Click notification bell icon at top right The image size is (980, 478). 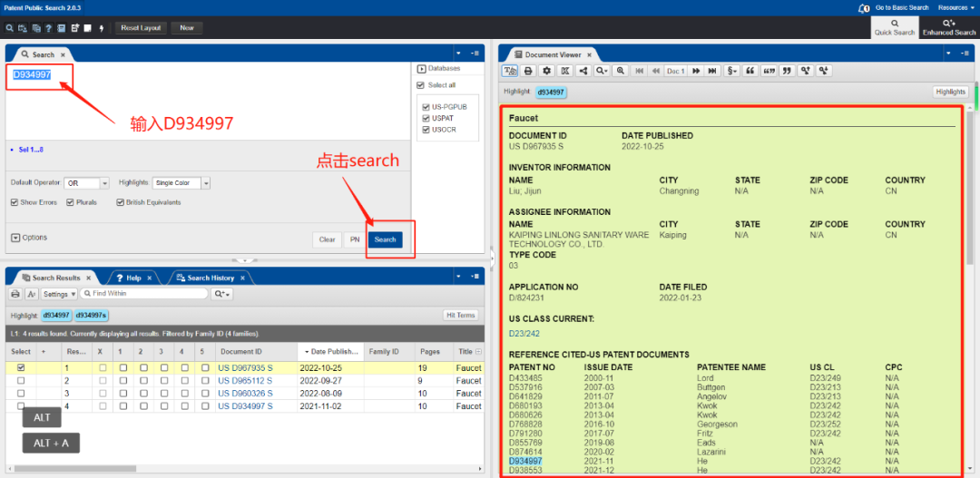[x=864, y=8]
